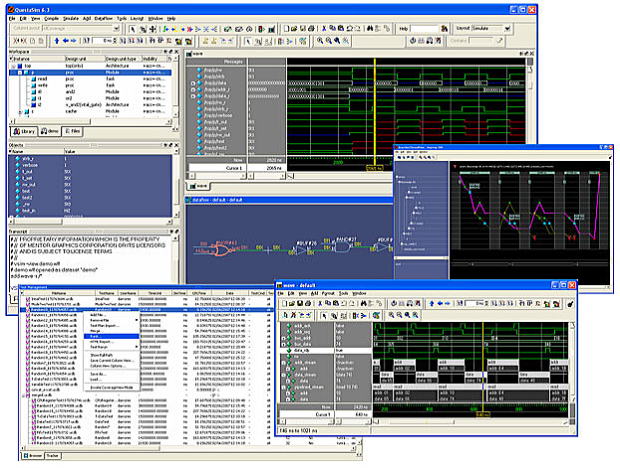
Task: Click Save icon in wave - default toolbar
Action: 301,304
